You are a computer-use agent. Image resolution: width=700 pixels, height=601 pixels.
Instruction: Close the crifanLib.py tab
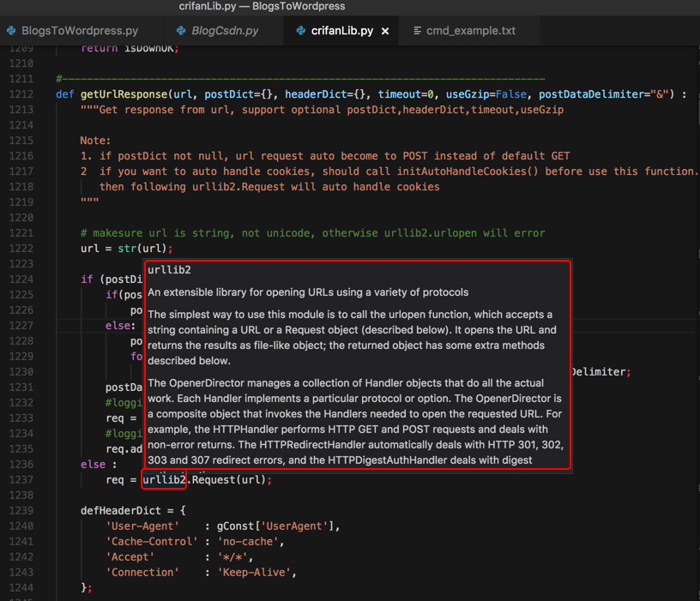point(385,31)
